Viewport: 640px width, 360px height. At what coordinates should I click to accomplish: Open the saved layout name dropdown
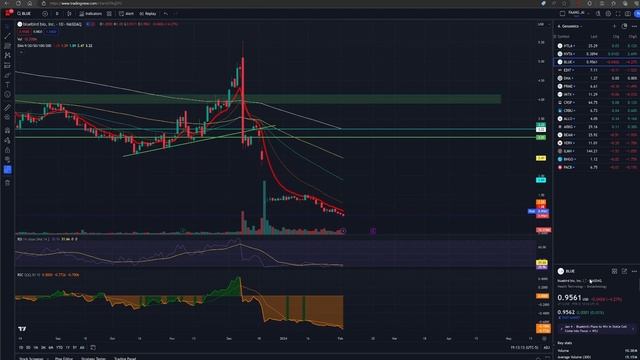pyautogui.click(x=578, y=13)
